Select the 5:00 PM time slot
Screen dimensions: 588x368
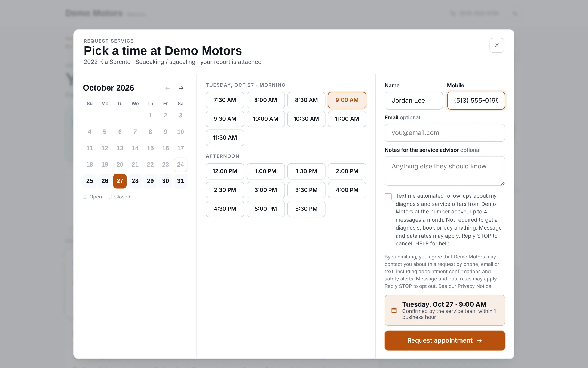coord(266,209)
